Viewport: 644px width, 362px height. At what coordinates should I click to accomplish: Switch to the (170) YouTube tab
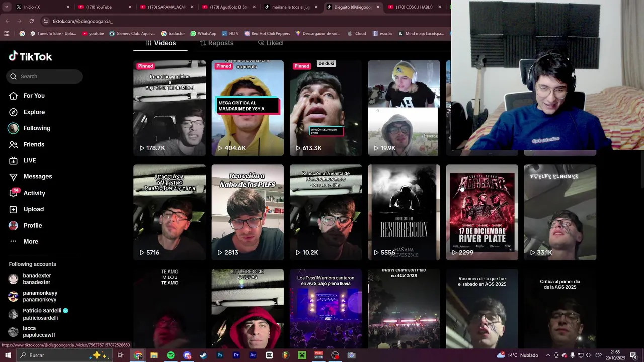click(x=104, y=7)
